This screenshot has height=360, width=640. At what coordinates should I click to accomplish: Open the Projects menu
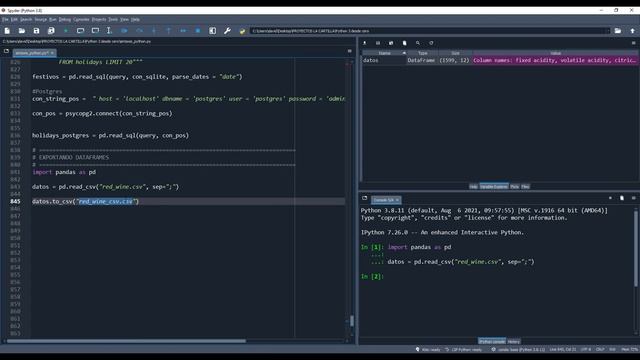click(x=99, y=19)
